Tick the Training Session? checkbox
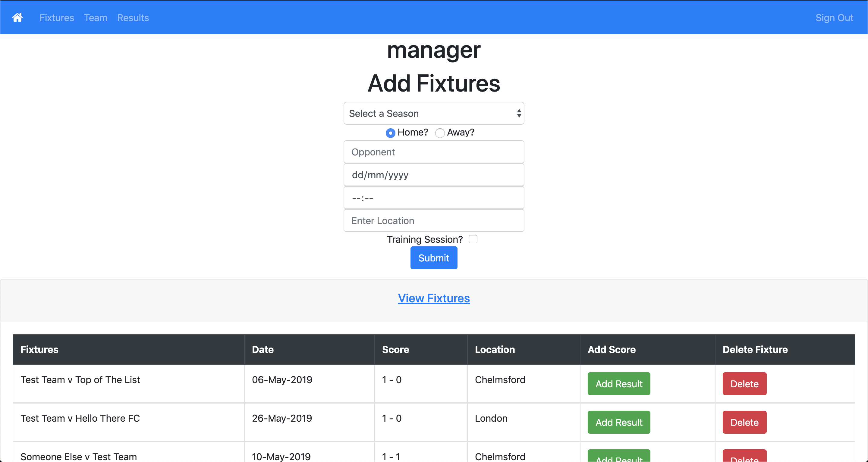Viewport: 868px width, 462px height. 473,239
